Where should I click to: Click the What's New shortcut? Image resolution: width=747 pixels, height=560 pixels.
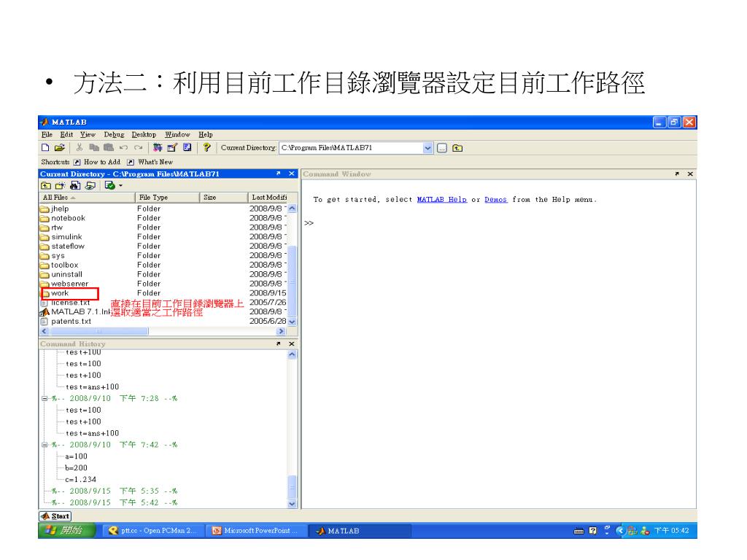point(150,162)
